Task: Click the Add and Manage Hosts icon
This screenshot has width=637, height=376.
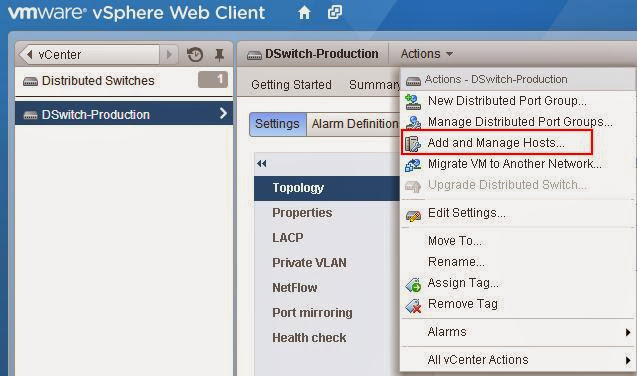Action: point(413,143)
